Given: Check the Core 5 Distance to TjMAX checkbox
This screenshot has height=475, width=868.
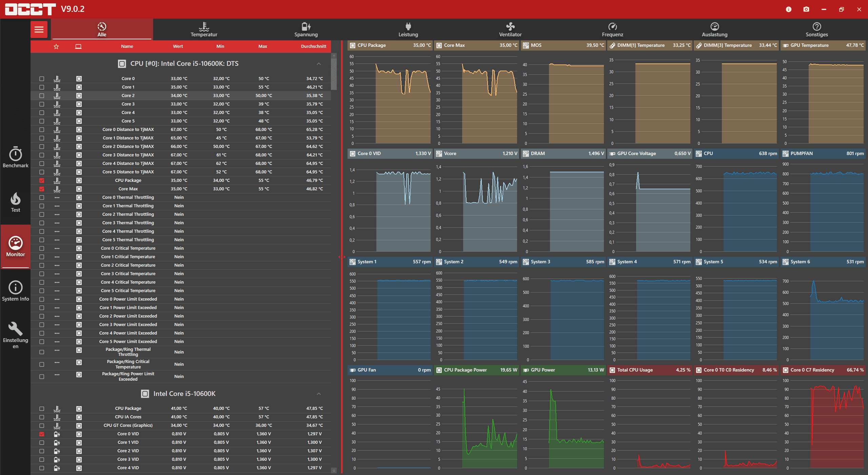Looking at the screenshot, I should tap(42, 172).
